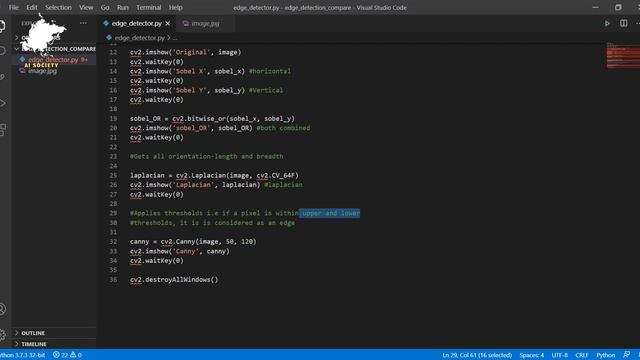Screen dimensions: 640x360
Task: Change encoding via UTF-8
Action: coord(560,355)
